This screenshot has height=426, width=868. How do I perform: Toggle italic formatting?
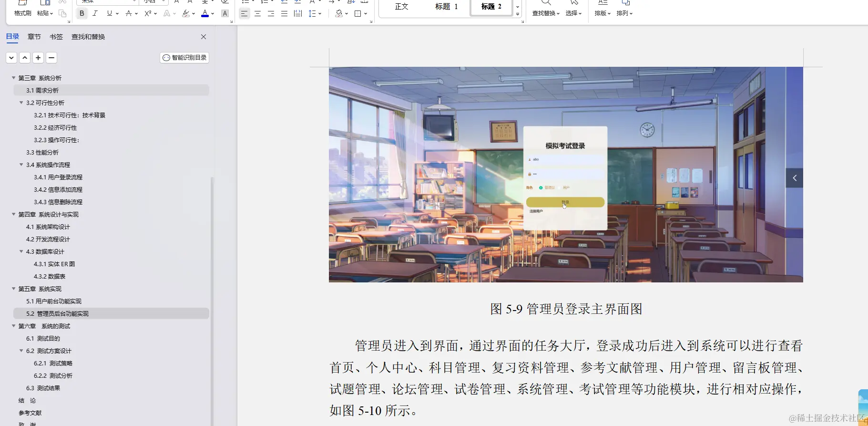pyautogui.click(x=95, y=13)
